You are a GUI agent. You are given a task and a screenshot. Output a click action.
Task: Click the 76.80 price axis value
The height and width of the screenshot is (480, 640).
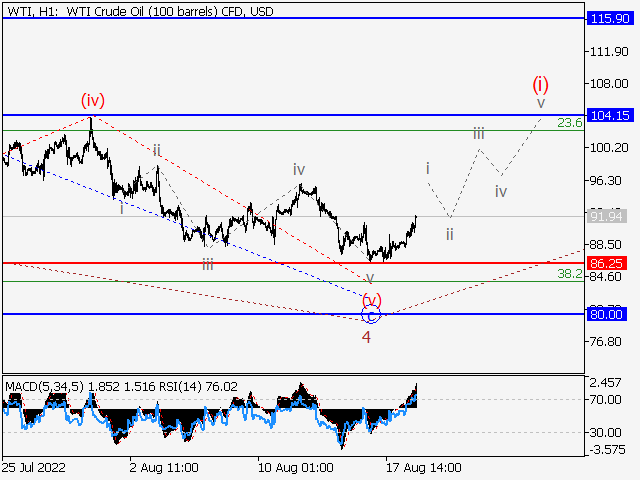pos(606,341)
